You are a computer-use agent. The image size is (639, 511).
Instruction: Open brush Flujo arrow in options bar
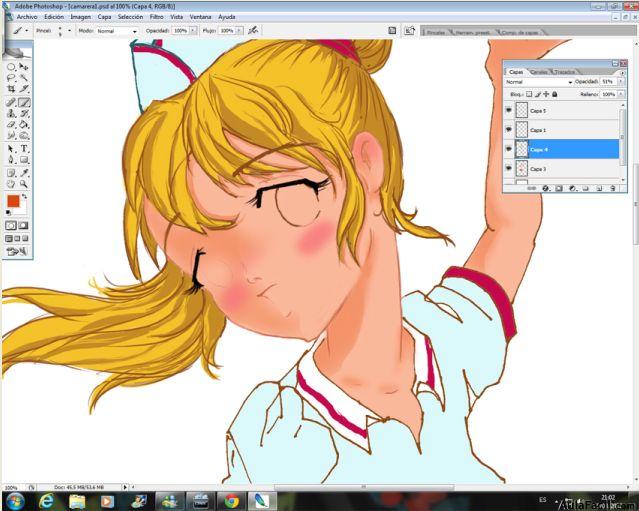pyautogui.click(x=239, y=31)
